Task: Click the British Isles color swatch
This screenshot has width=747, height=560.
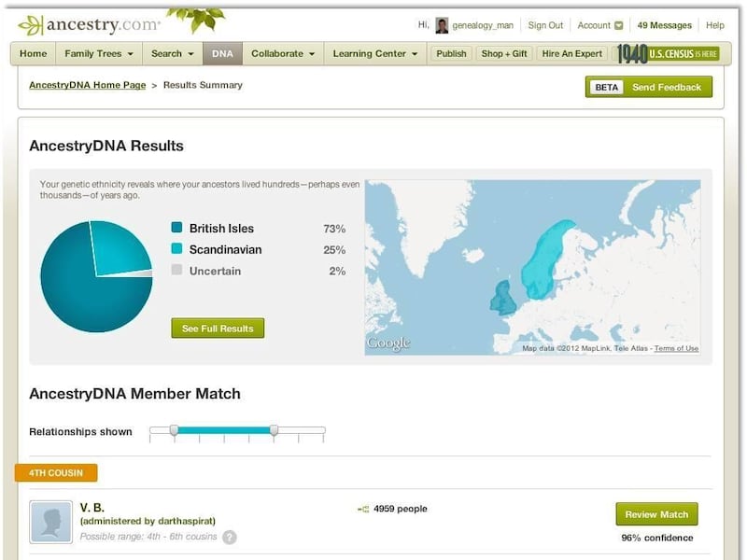Action: click(176, 229)
